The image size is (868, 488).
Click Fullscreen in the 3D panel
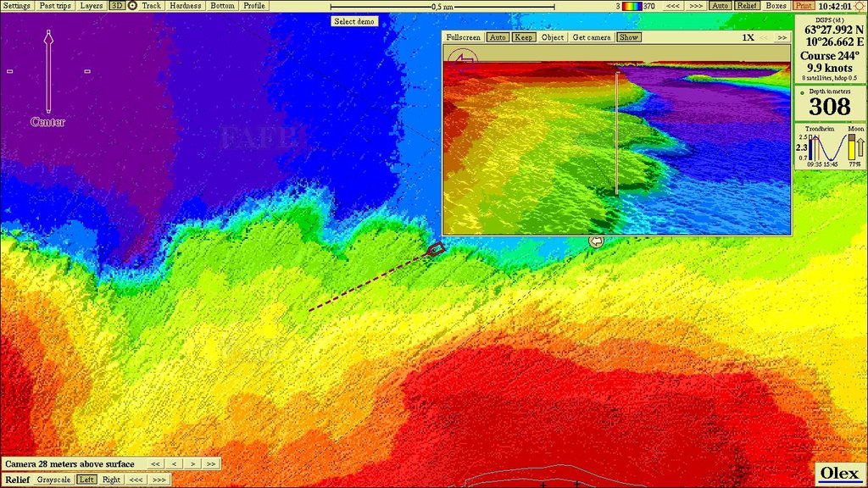pos(464,37)
